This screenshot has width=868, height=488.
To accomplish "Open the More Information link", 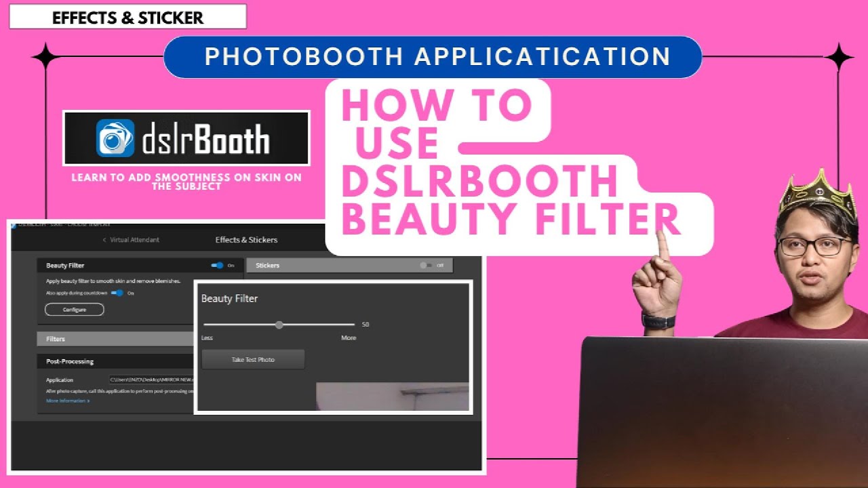I will (68, 401).
